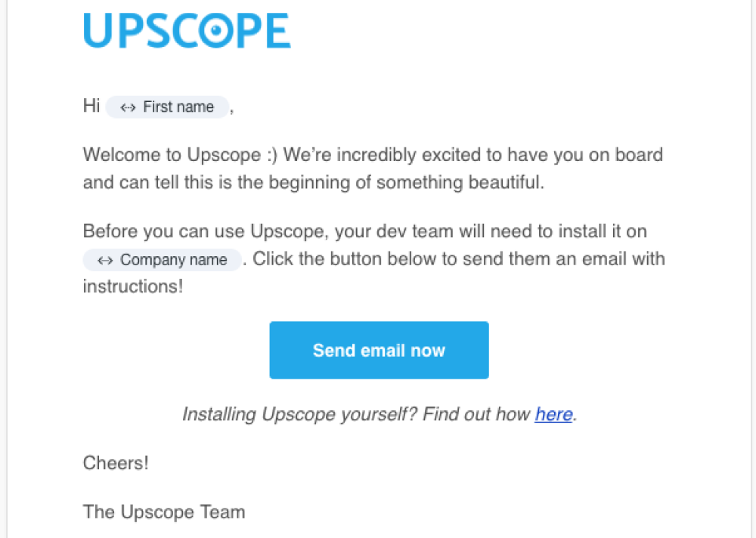
Task: Click 'The Upscope Team' signature
Action: (164, 512)
